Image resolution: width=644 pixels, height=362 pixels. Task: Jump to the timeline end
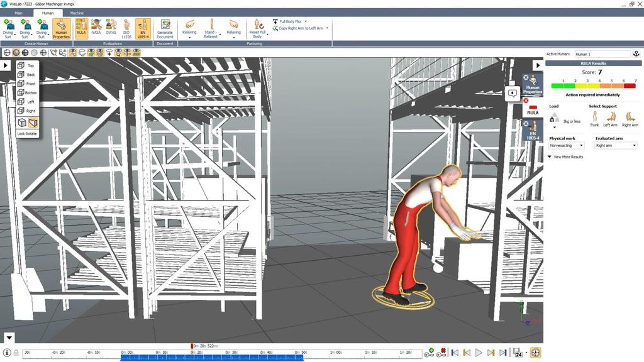click(x=502, y=353)
